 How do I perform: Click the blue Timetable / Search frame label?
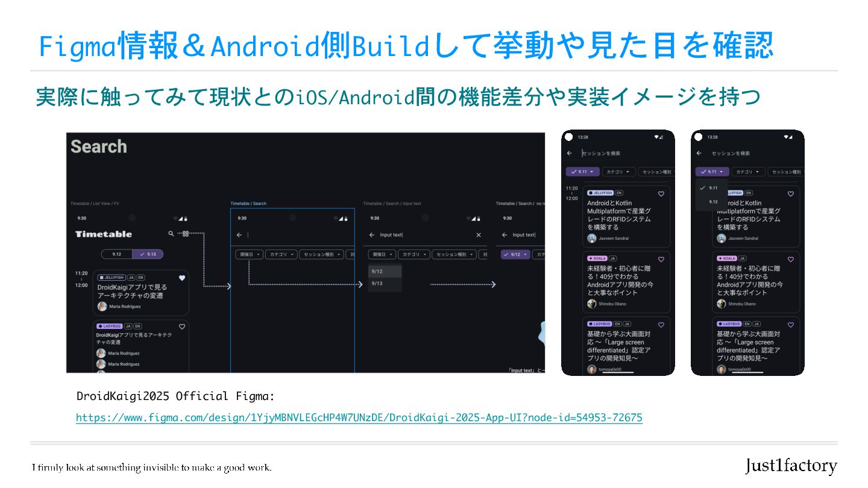click(x=248, y=204)
